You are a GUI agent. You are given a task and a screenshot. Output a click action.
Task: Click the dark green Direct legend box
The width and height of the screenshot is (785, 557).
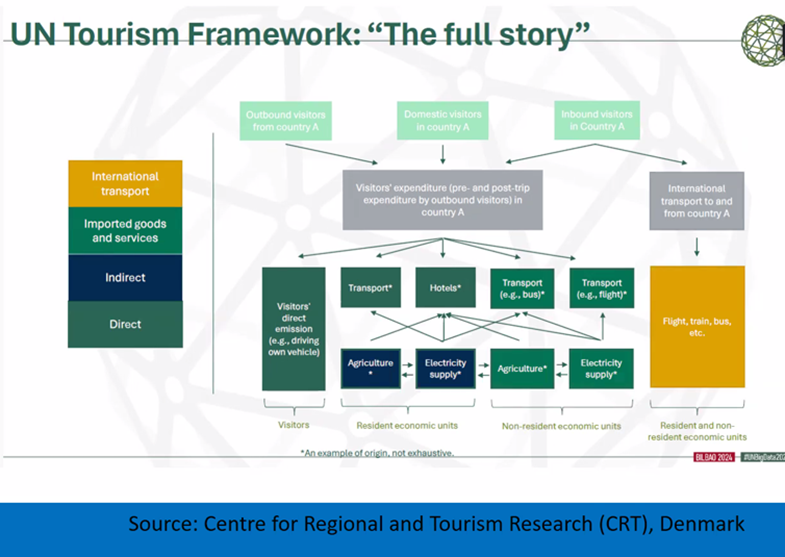point(125,324)
